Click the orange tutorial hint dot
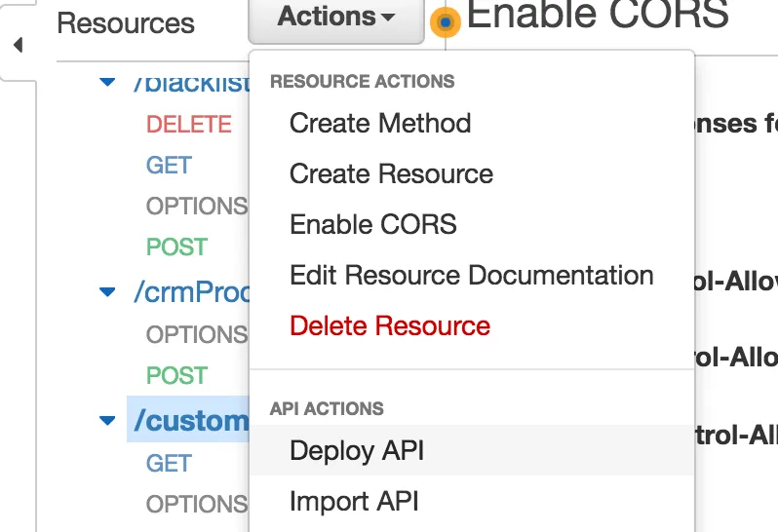The height and width of the screenshot is (532, 778). [x=446, y=21]
